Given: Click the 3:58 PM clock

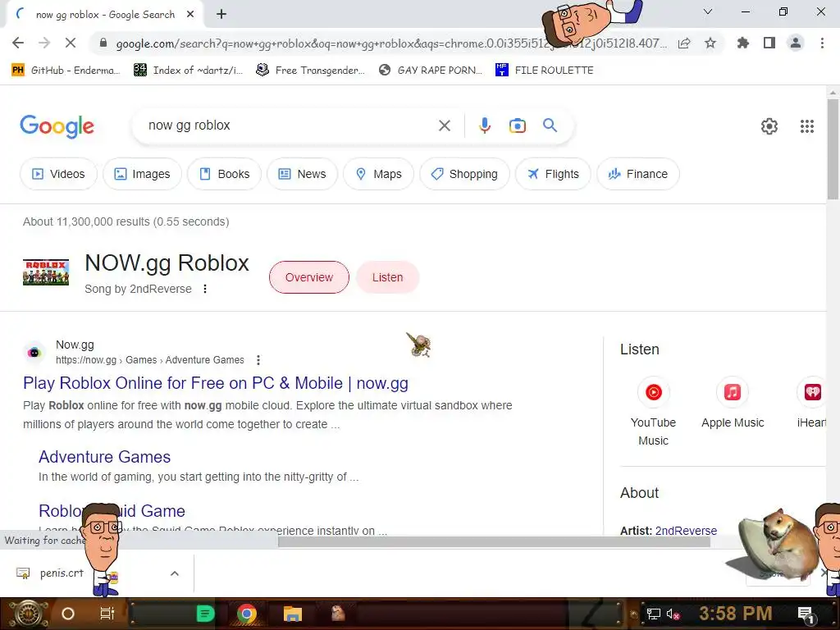Looking at the screenshot, I should click(x=736, y=614).
